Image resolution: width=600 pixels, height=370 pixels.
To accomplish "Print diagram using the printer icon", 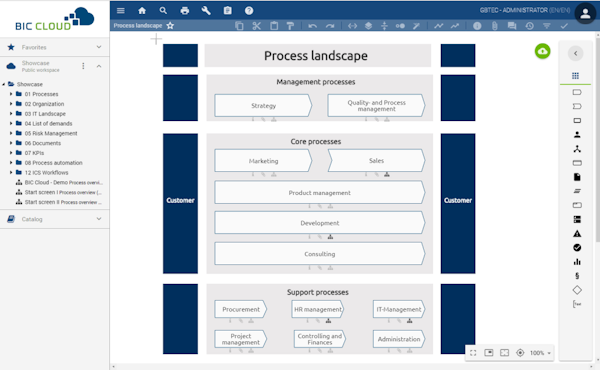I will (x=185, y=11).
